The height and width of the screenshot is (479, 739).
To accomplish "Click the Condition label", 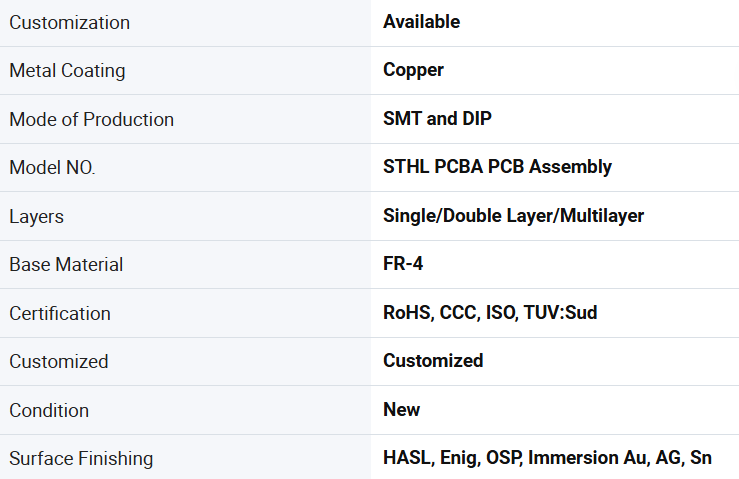I will [x=49, y=411].
